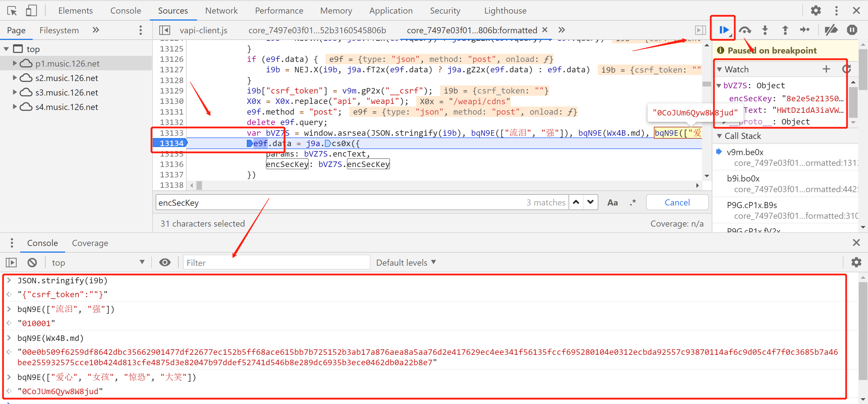
Task: Clear the console output
Action: tap(32, 262)
